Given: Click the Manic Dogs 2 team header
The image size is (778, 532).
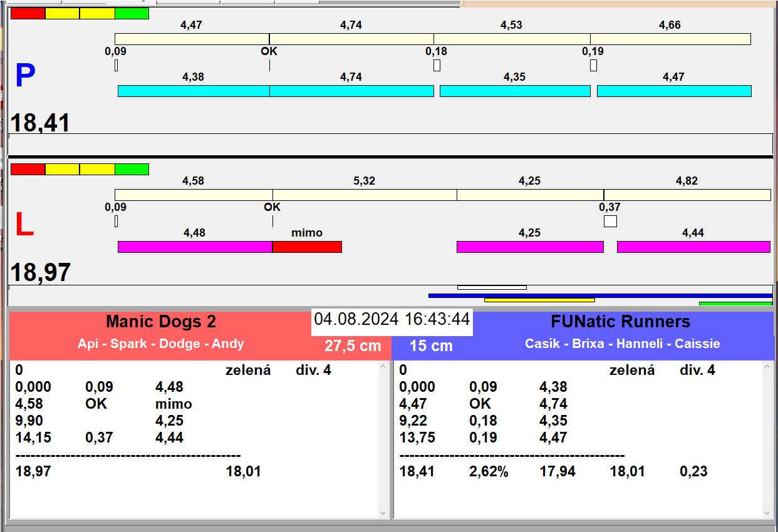Looking at the screenshot, I should 161,322.
